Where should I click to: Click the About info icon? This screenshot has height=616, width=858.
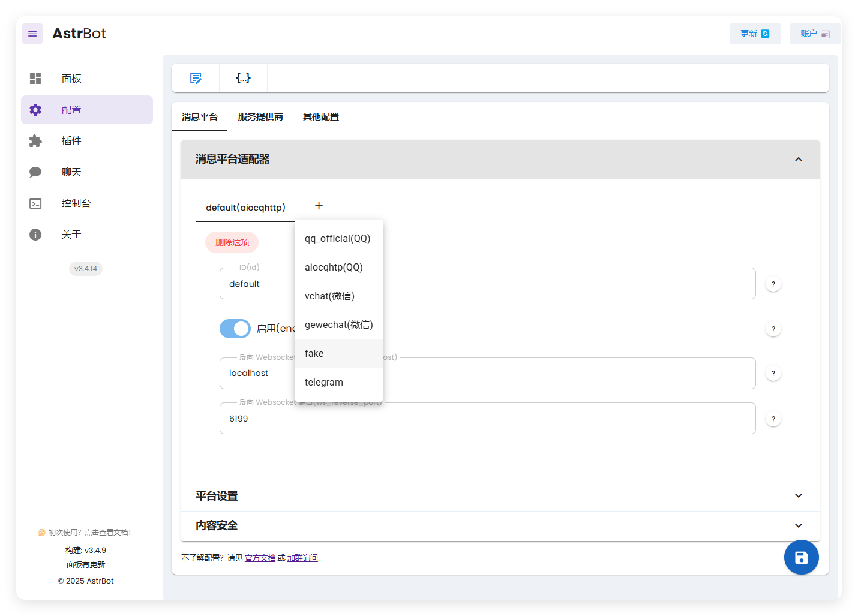(35, 235)
